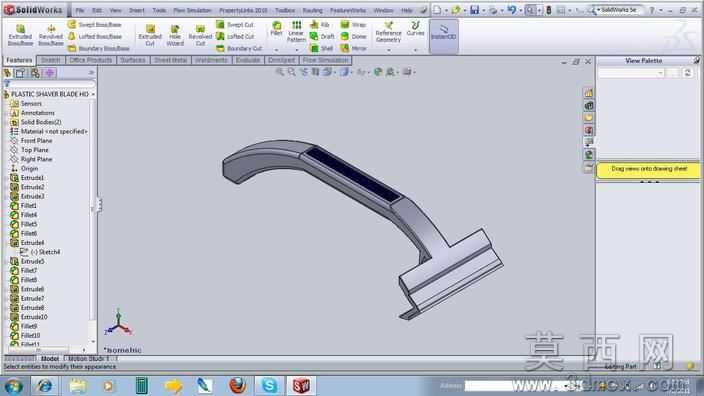Open the DimXpertManager tab

point(49,73)
